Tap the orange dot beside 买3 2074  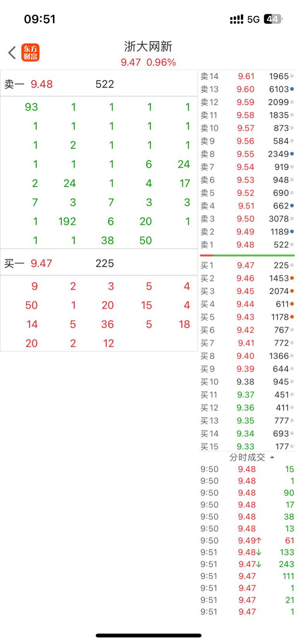292,291
